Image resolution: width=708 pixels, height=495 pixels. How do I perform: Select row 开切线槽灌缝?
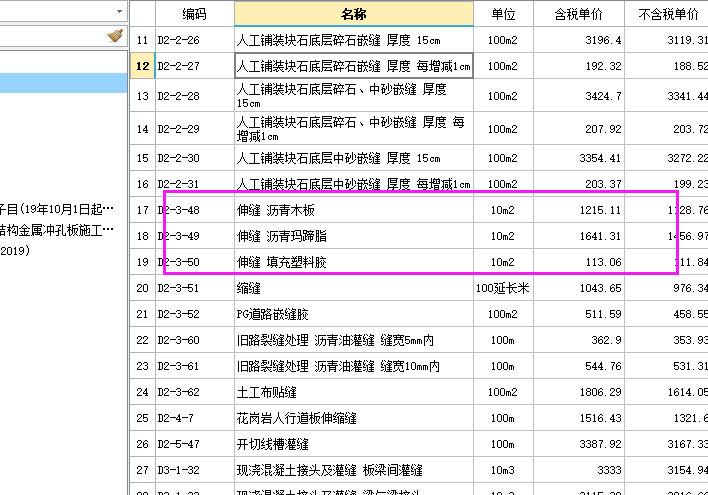click(x=354, y=444)
